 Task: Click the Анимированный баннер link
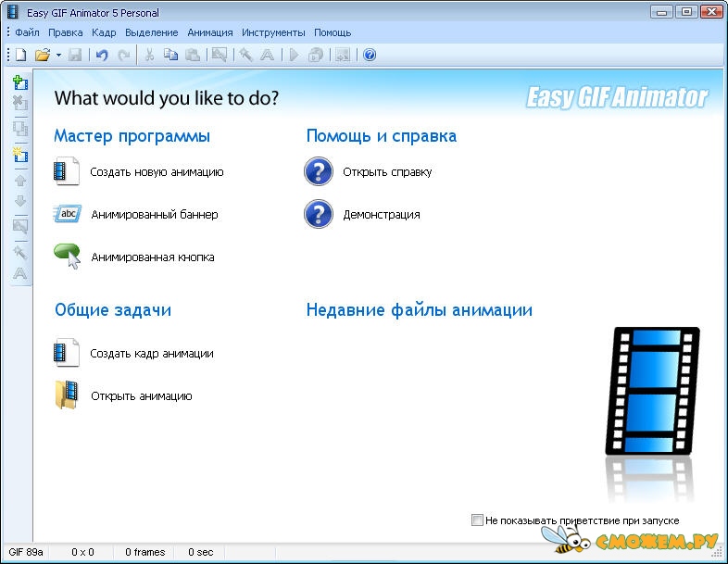click(155, 215)
